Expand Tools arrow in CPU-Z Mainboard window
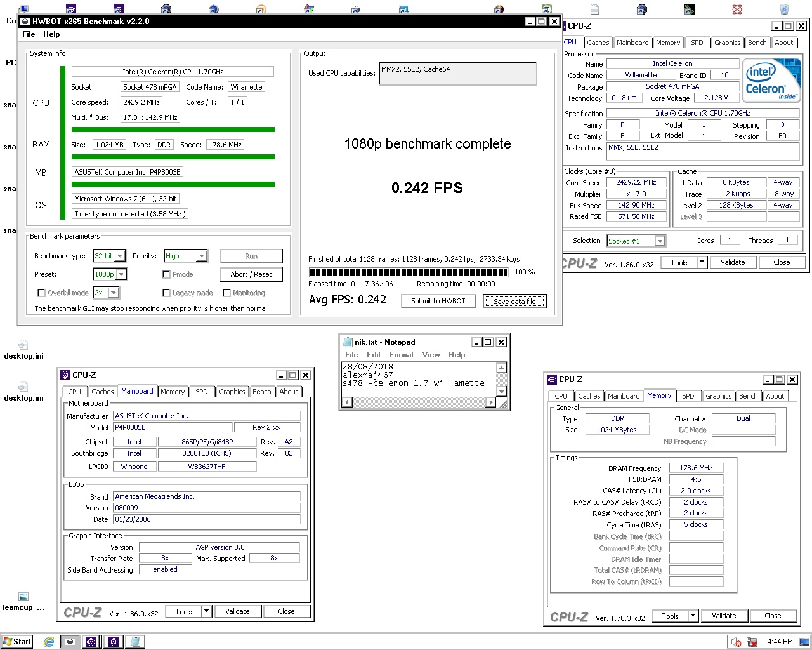This screenshot has width=812, height=650. click(206, 611)
